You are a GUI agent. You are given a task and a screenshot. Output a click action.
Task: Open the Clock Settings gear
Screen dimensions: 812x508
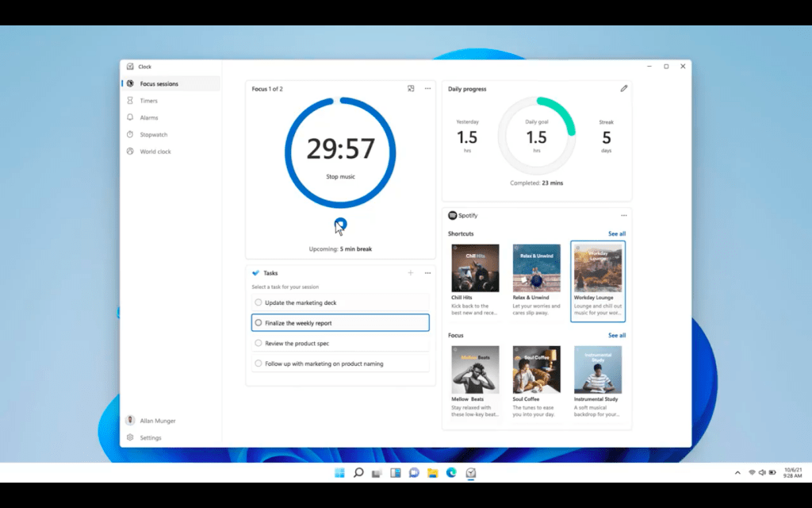130,437
